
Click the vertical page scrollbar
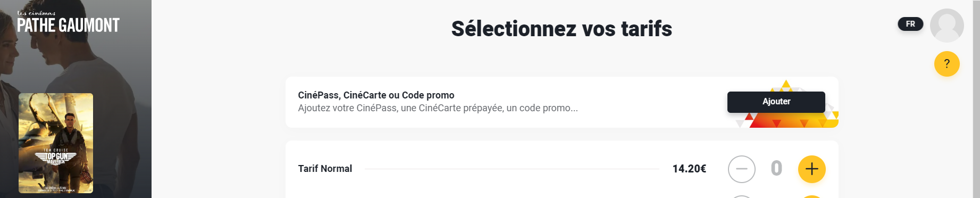pos(976,99)
